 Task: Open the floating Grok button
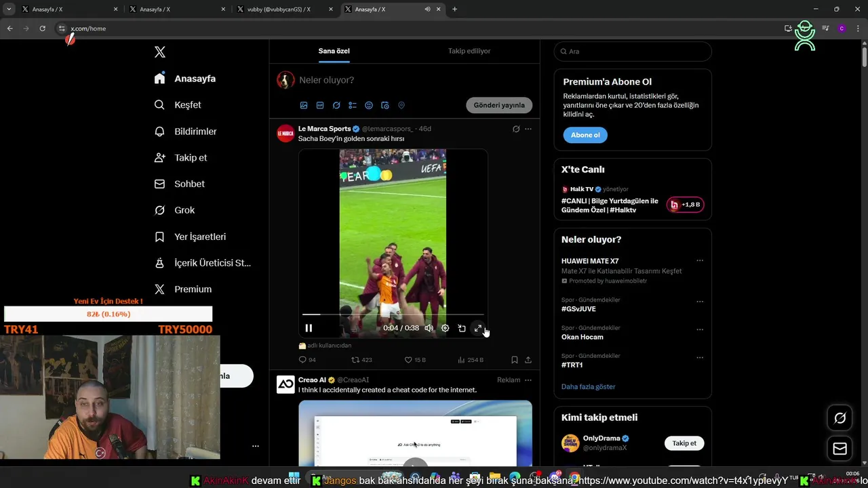click(x=840, y=418)
